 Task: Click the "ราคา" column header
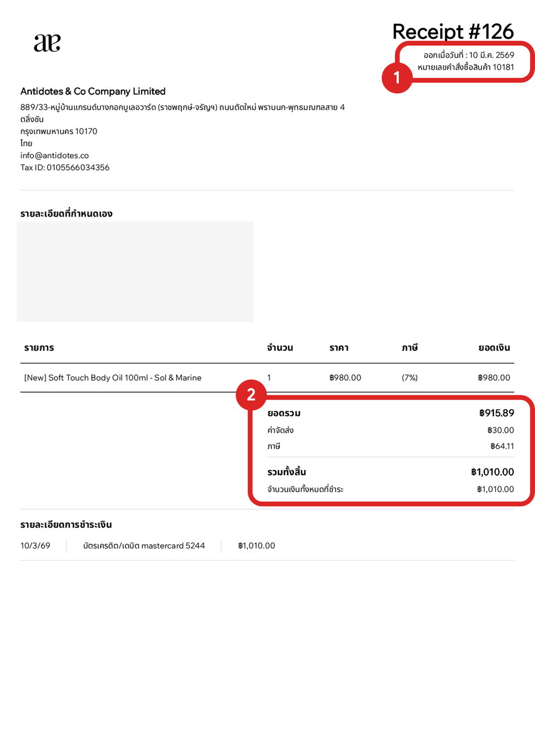pyautogui.click(x=338, y=348)
